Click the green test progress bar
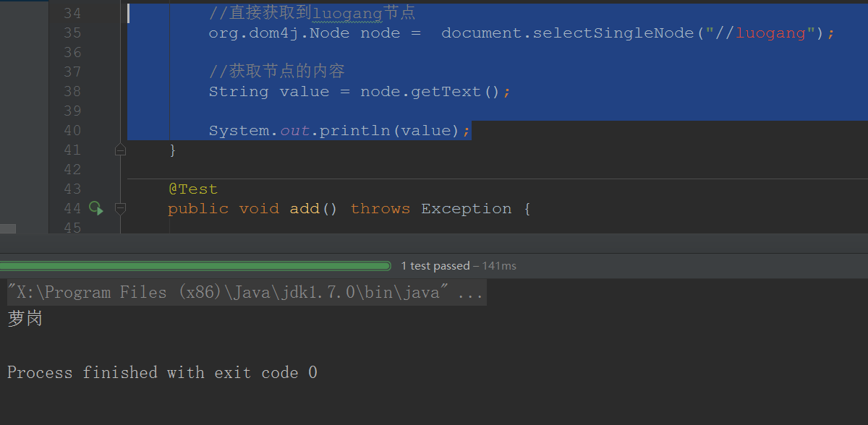868x425 pixels. click(195, 266)
